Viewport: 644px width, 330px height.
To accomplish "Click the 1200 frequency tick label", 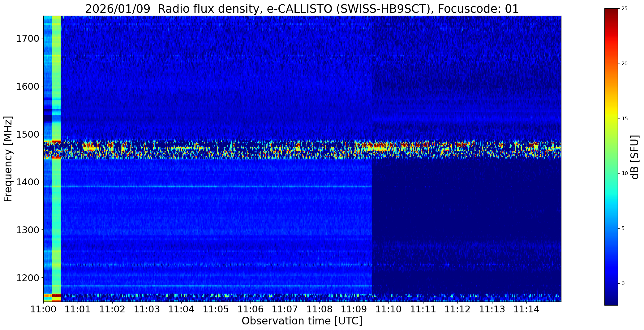I will pos(28,278).
